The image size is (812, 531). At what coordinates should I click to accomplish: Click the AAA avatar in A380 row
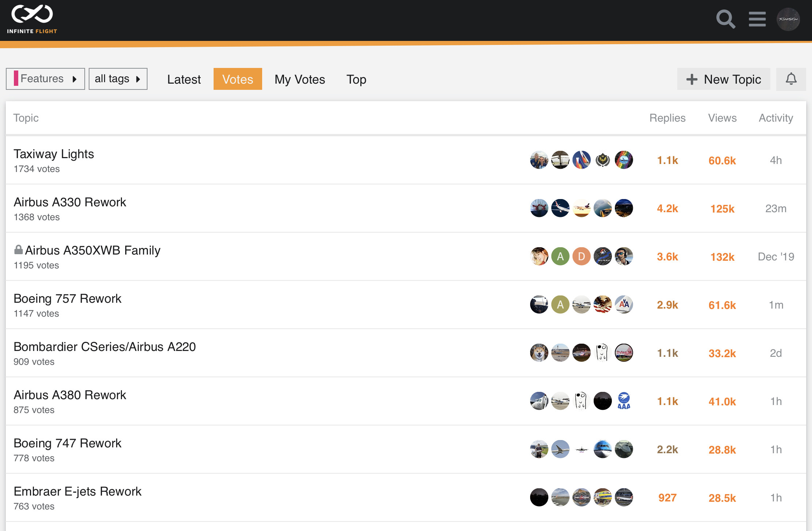pos(624,401)
